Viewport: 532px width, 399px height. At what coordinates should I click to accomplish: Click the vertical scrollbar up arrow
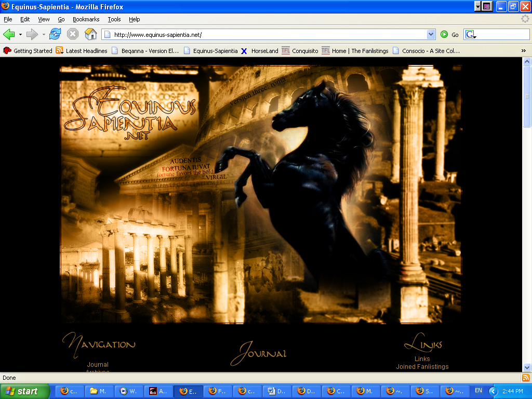tap(527, 61)
